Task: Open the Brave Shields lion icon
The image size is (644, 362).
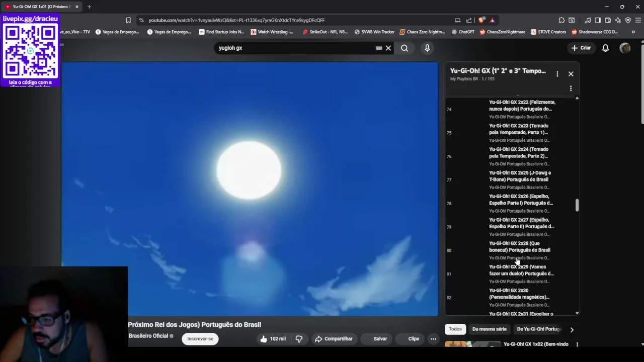Action: [x=481, y=20]
